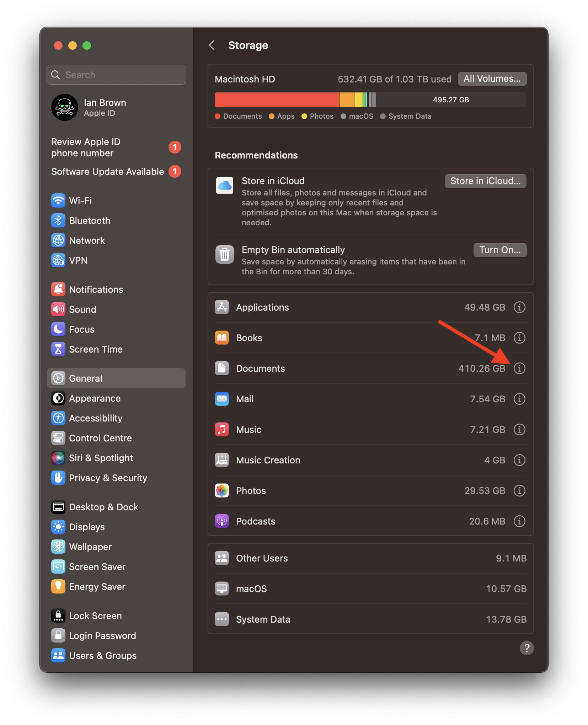The image size is (588, 725).
Task: Go back from Storage page
Action: point(212,45)
